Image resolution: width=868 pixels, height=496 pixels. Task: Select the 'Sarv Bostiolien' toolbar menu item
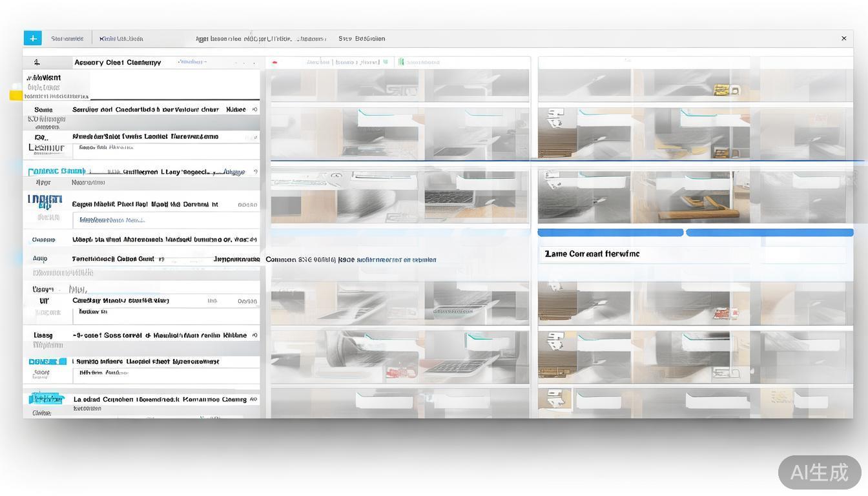point(362,39)
